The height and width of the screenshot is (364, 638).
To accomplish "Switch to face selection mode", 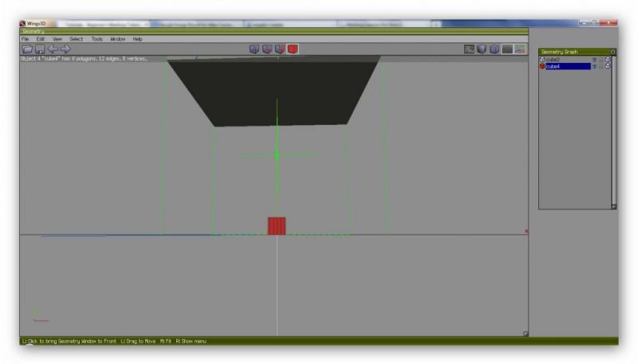I will point(280,49).
